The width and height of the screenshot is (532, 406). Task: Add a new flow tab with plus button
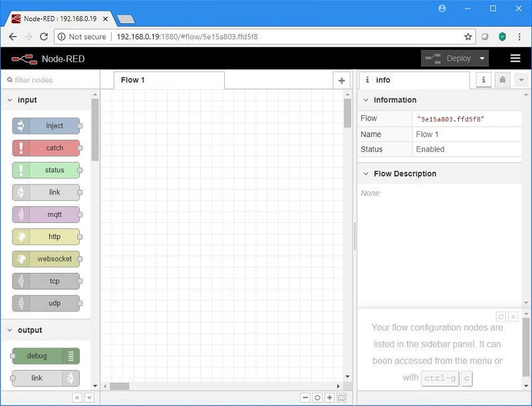point(342,81)
